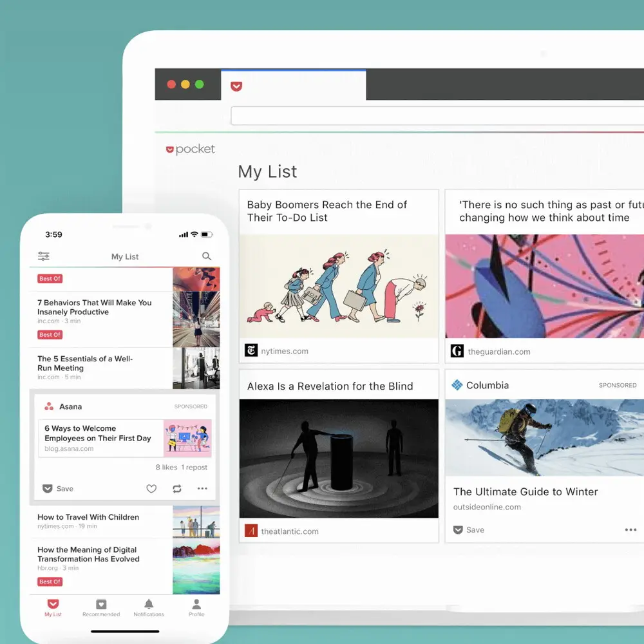644x644 pixels.
Task: Open more options on Asana card
Action: coord(202,489)
